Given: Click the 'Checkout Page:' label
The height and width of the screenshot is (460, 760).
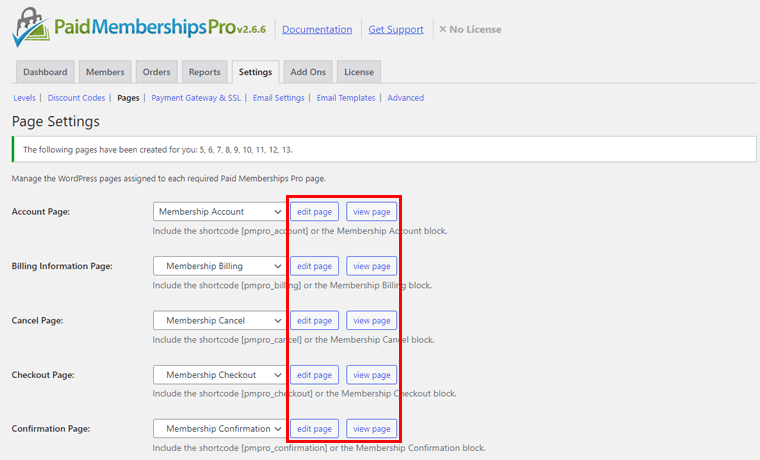Looking at the screenshot, I should pos(43,375).
